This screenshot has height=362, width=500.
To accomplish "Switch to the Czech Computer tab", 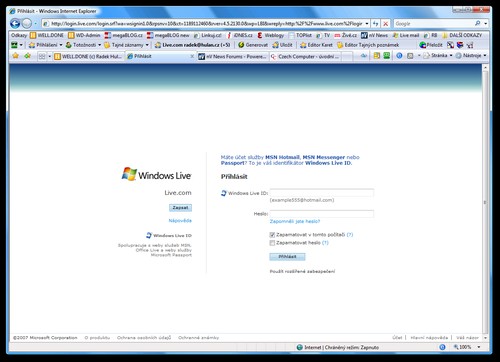I will pyautogui.click(x=305, y=57).
